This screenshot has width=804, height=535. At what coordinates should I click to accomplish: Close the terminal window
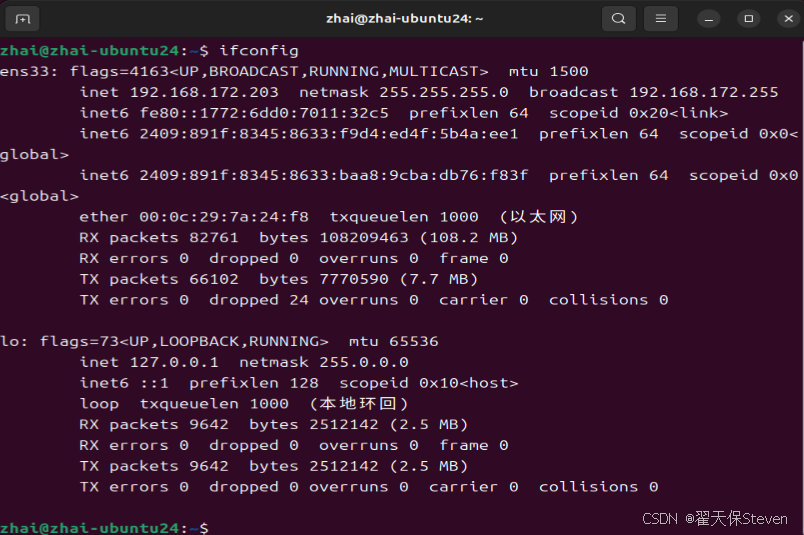point(789,19)
